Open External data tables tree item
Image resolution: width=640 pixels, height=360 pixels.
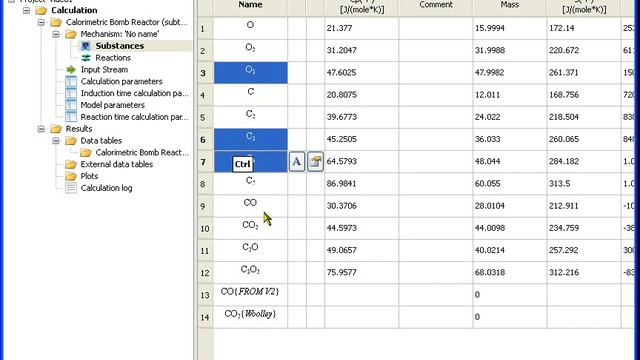[116, 164]
